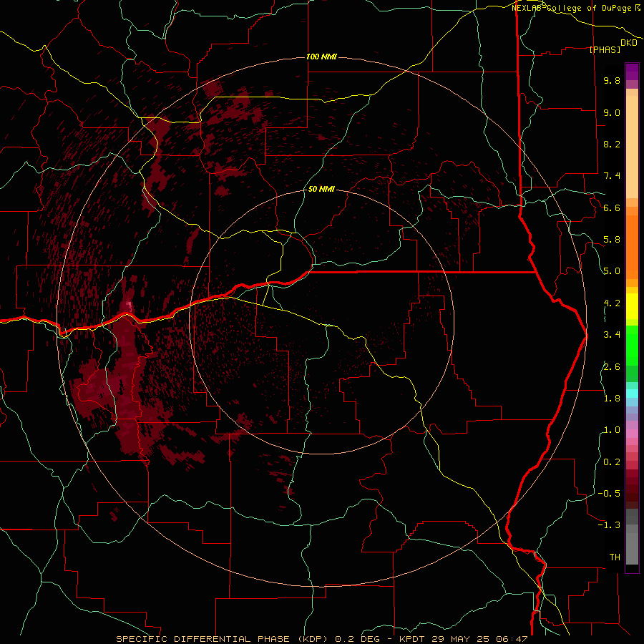Click the bright green band of the color scale

click(632, 346)
